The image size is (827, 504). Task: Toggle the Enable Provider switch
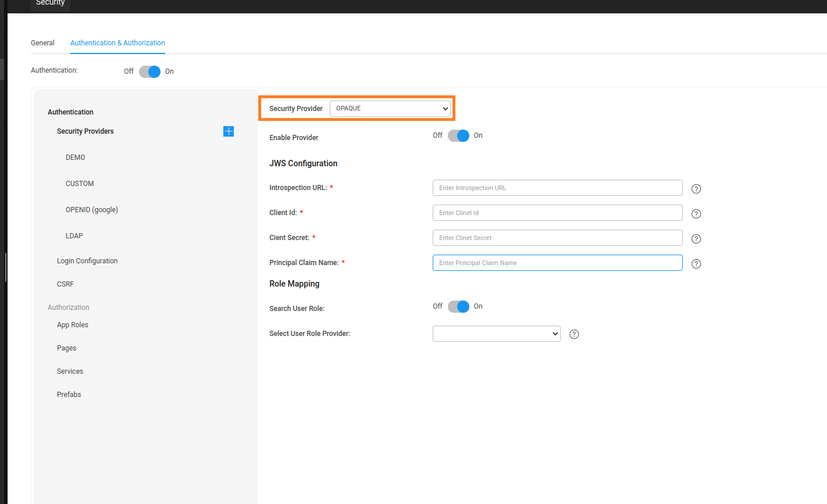[458, 135]
